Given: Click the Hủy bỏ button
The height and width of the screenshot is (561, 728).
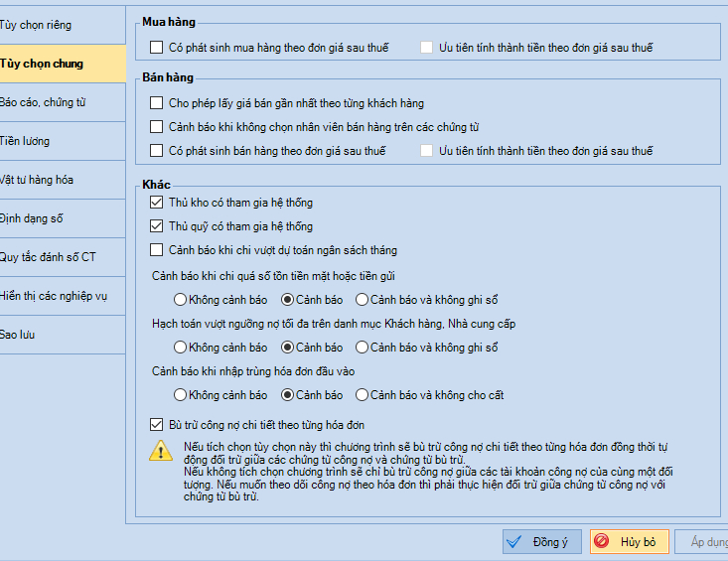Looking at the screenshot, I should [x=626, y=542].
